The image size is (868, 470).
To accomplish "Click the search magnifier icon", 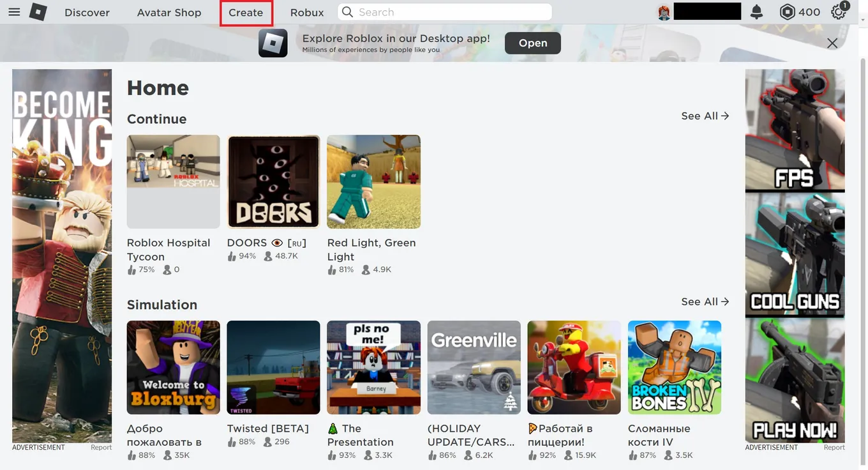I will tap(347, 12).
